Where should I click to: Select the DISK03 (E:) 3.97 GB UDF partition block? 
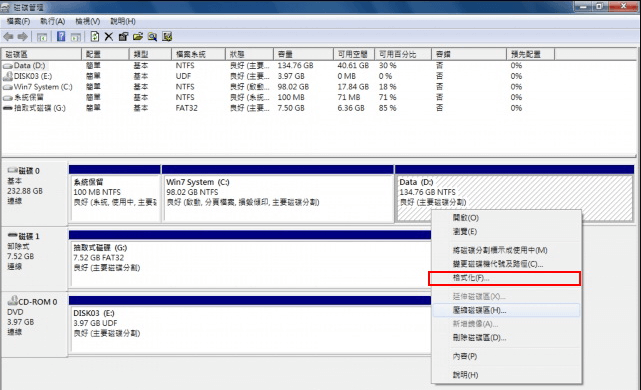click(250, 329)
